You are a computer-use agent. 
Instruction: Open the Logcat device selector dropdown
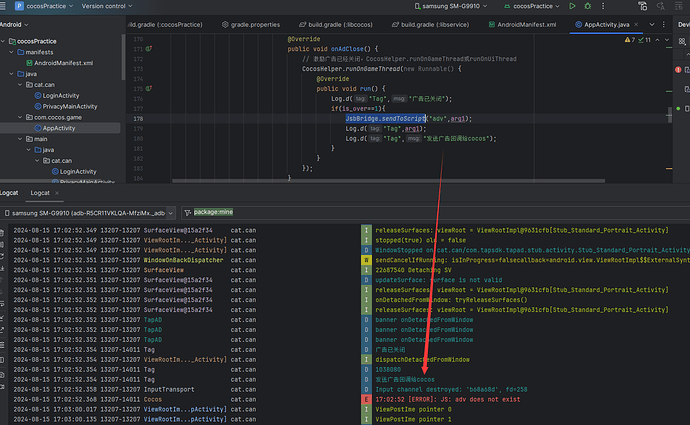pos(88,212)
